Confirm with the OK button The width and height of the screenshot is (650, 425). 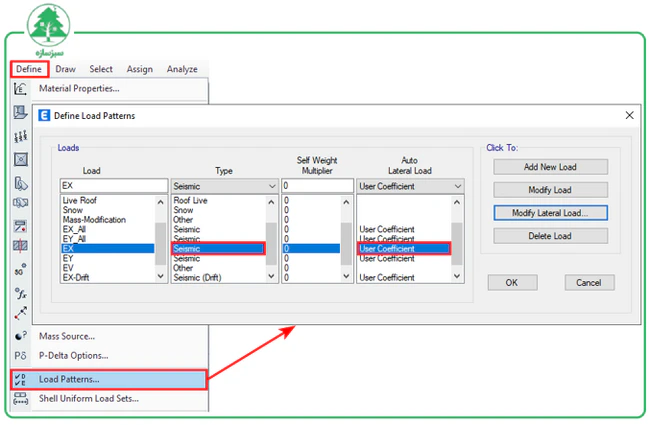coord(512,282)
